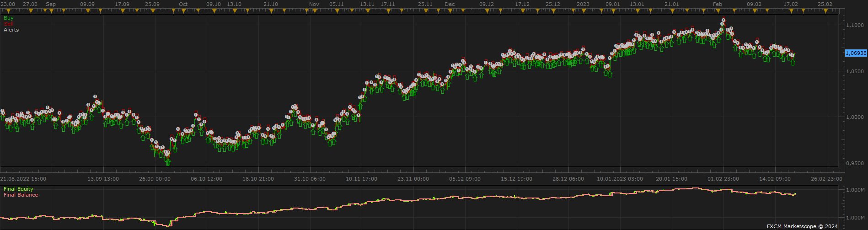Click the 26.02 23:00 bottom axis label

click(x=827, y=179)
